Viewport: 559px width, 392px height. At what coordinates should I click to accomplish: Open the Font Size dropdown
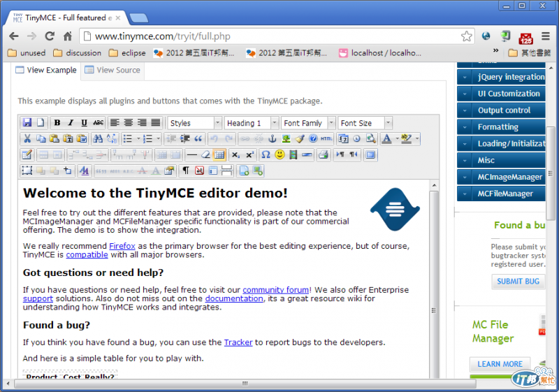(x=365, y=123)
